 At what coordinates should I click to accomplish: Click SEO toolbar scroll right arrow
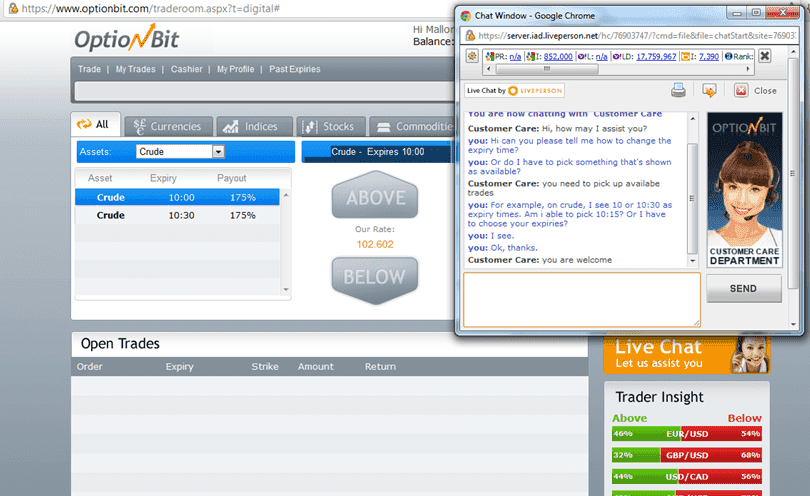coord(747,68)
